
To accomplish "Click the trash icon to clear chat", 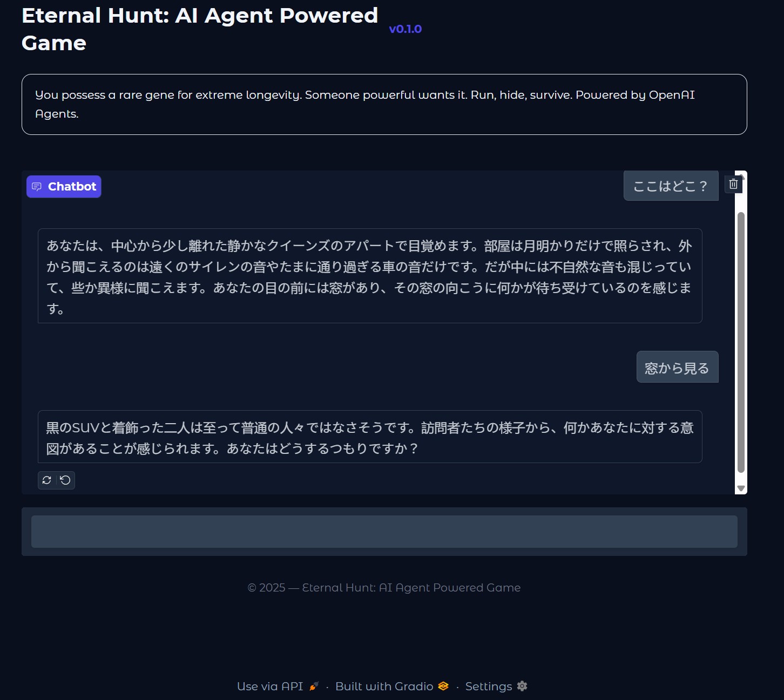I will click(733, 184).
